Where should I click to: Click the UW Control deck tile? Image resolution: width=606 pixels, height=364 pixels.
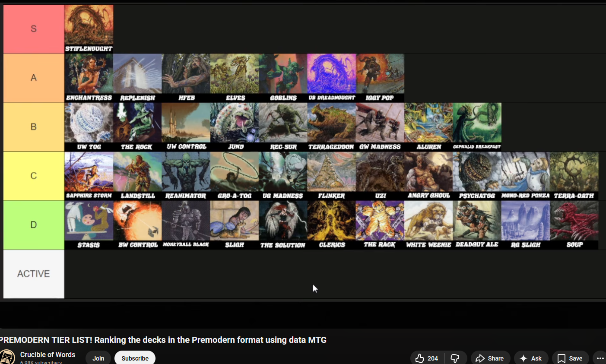(186, 127)
